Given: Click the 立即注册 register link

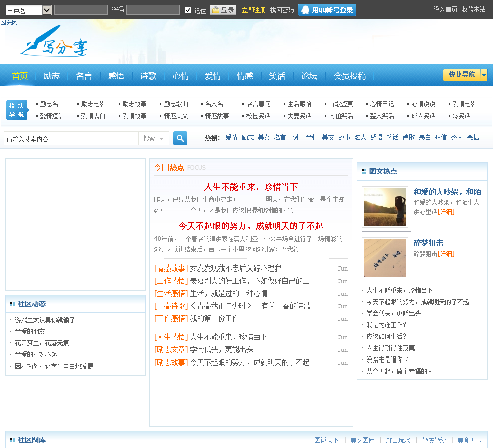Looking at the screenshot, I should click(x=254, y=10).
